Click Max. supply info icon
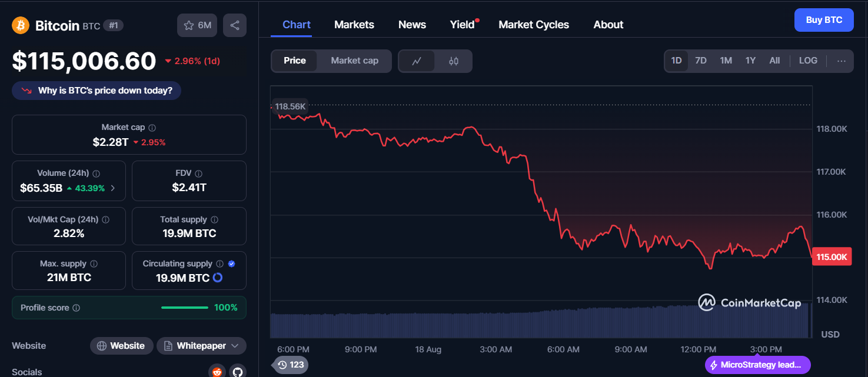 [x=94, y=264]
